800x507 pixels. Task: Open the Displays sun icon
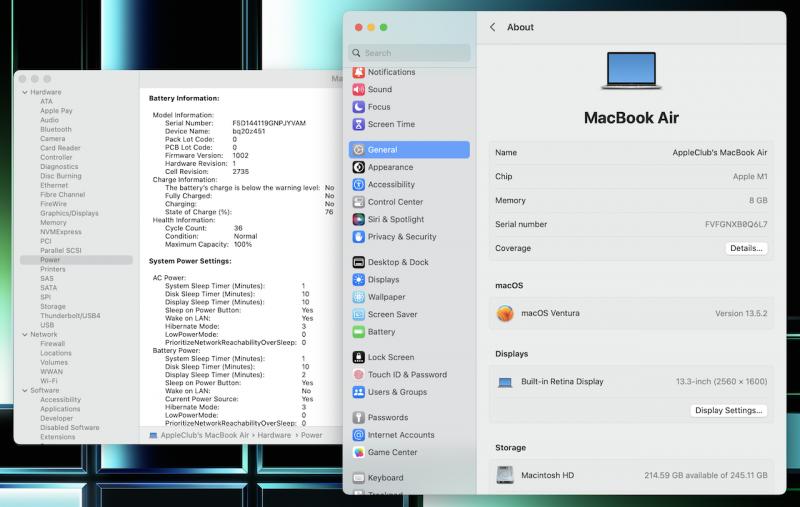359,280
